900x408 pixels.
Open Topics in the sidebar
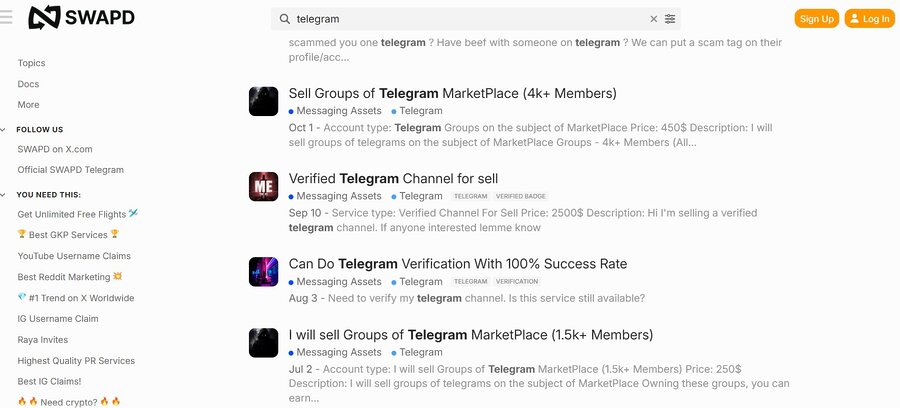[31, 63]
